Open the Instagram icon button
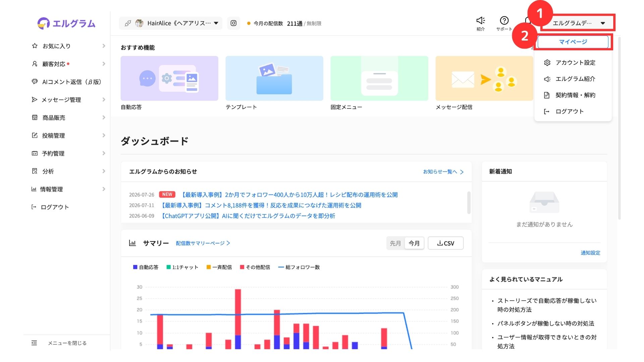 [233, 23]
